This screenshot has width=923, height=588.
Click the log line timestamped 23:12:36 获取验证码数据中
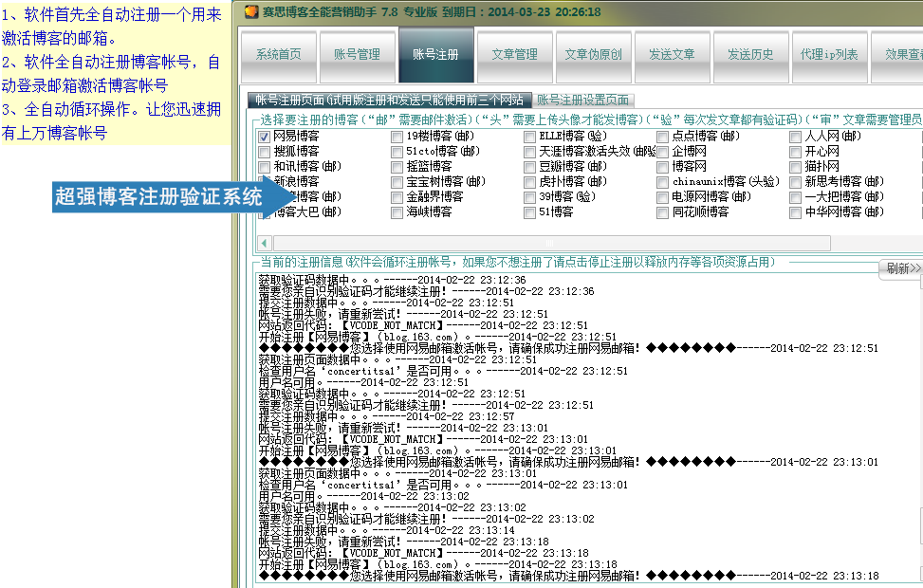(392, 280)
